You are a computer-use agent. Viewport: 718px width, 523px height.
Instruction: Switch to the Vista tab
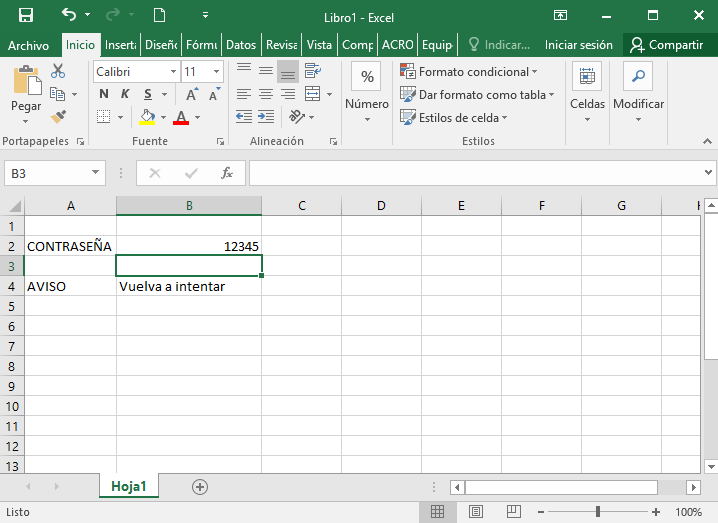click(319, 45)
